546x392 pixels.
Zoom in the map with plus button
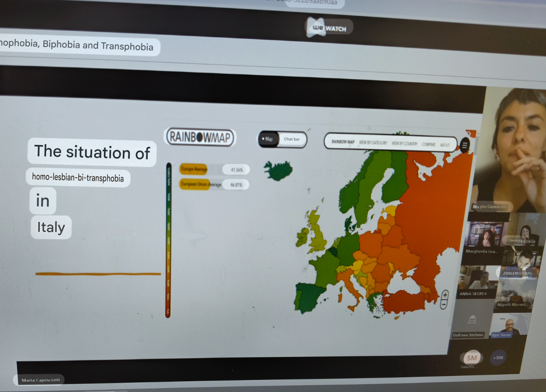[x=444, y=295]
